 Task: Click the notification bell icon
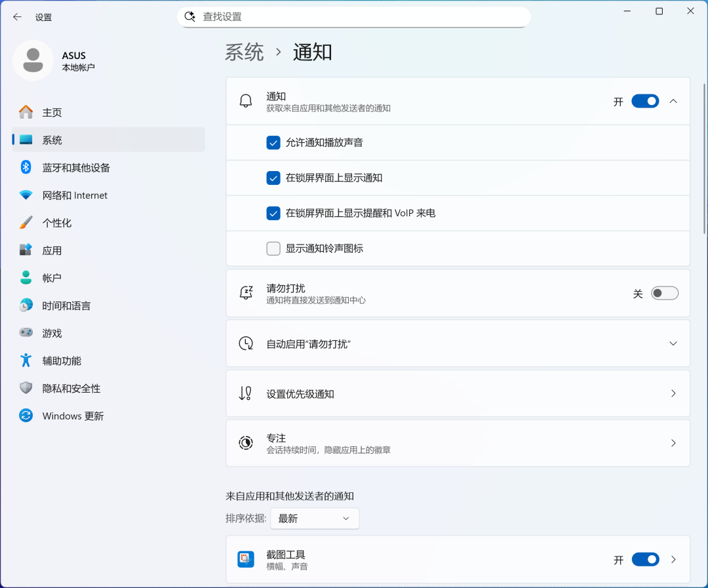pyautogui.click(x=246, y=101)
